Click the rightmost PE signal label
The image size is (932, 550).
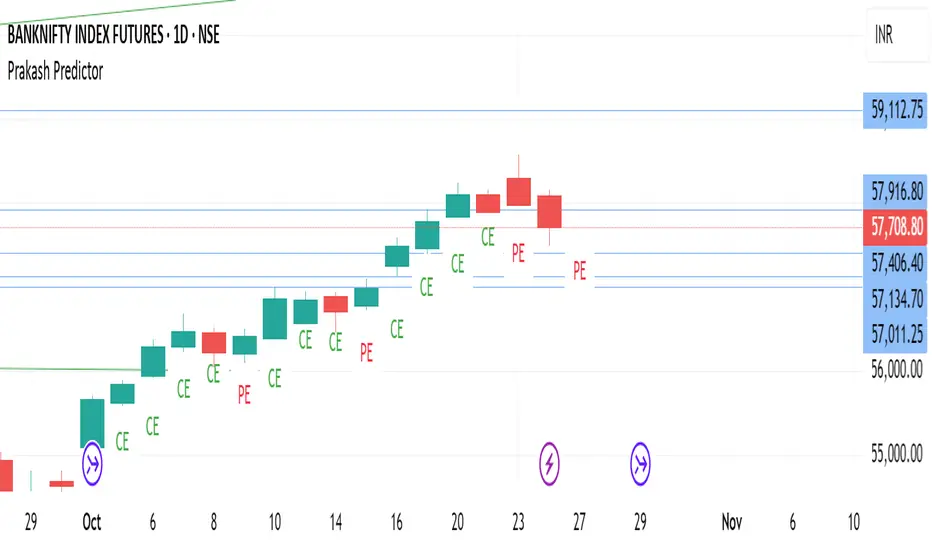click(579, 269)
